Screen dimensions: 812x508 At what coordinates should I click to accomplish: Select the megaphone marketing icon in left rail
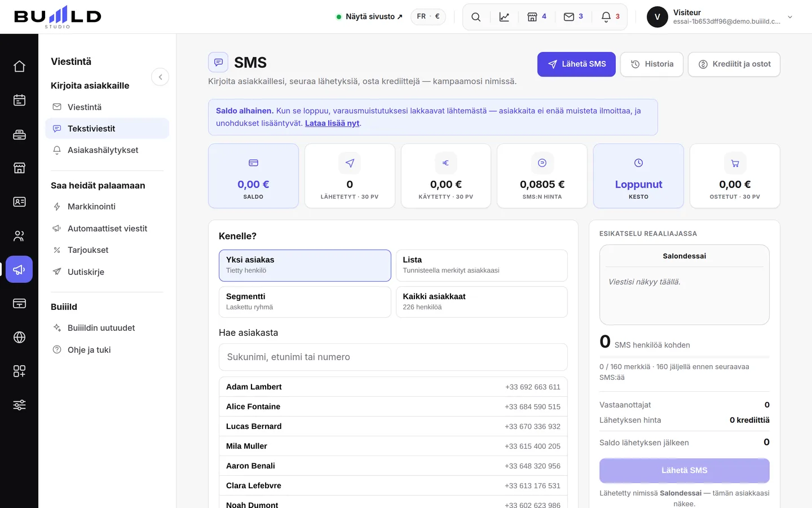19,269
